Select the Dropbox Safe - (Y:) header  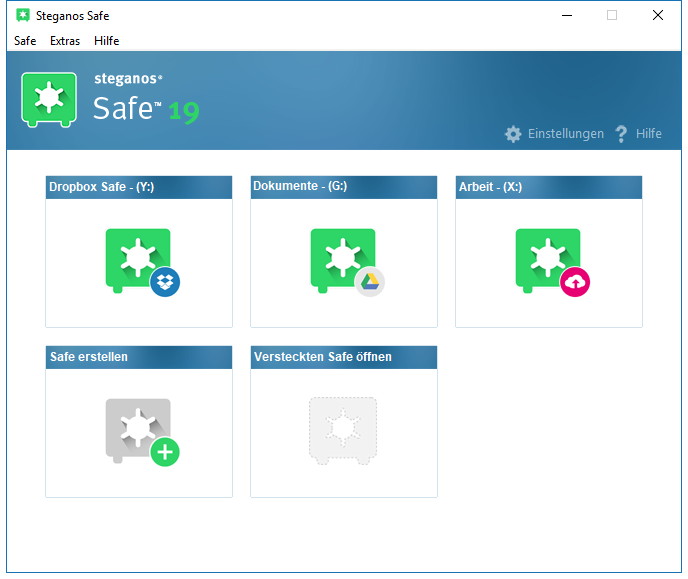tap(139, 187)
